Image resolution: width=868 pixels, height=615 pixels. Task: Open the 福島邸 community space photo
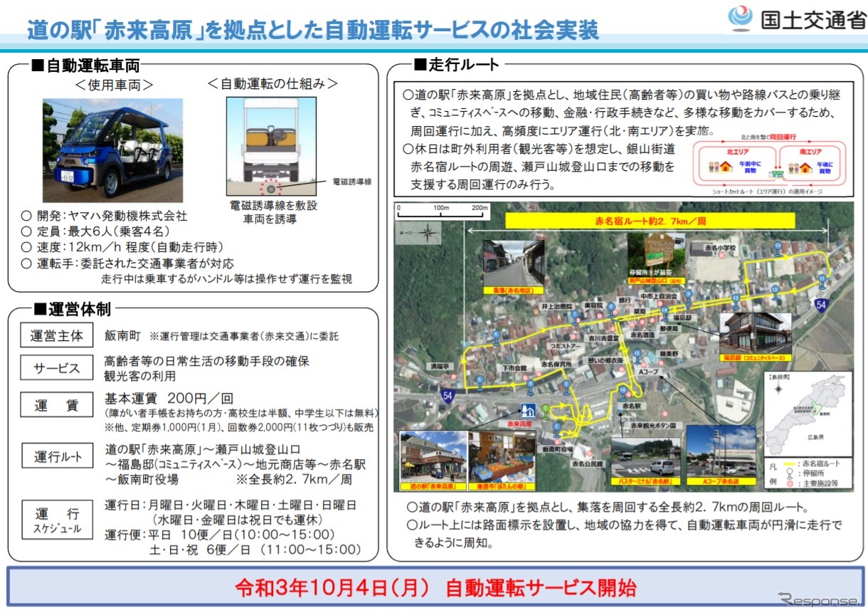pyautogui.click(x=755, y=337)
